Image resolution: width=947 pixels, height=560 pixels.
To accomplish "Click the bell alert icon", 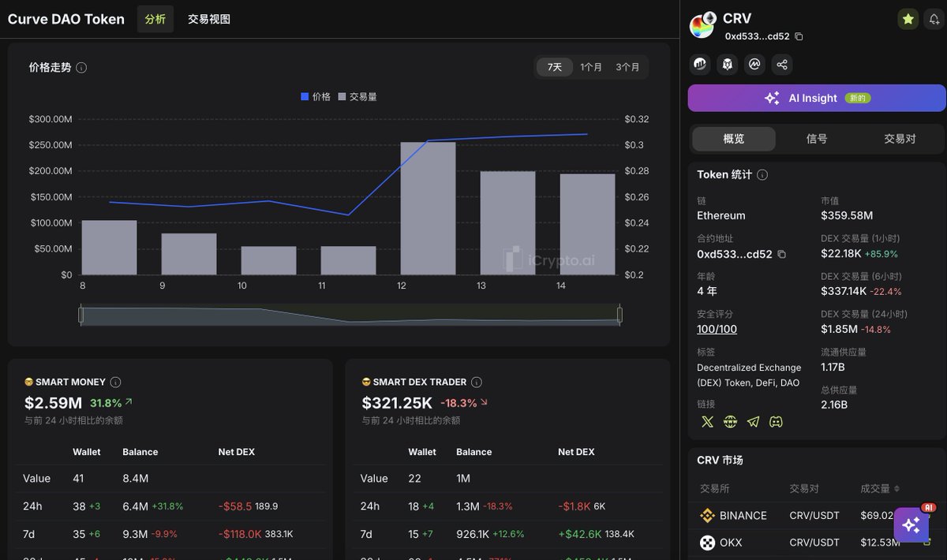I will coord(934,20).
